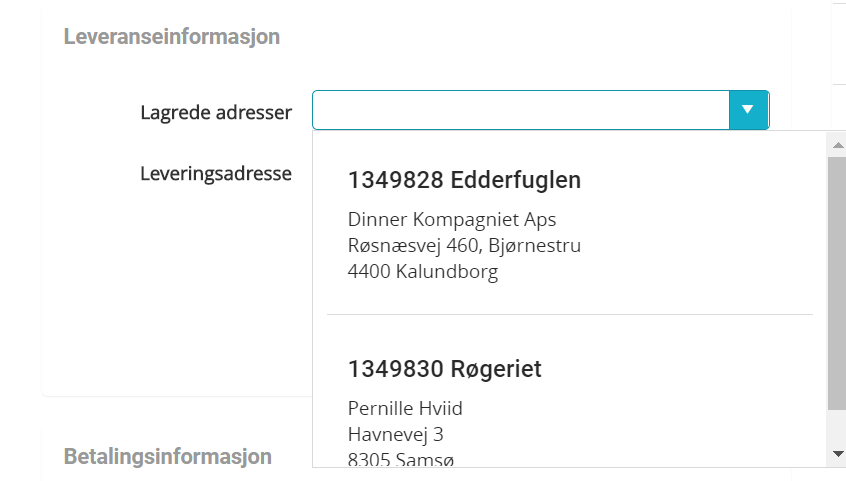This screenshot has height=481, width=846.
Task: Click the address list scrollbar thumb
Action: pyautogui.click(x=838, y=280)
